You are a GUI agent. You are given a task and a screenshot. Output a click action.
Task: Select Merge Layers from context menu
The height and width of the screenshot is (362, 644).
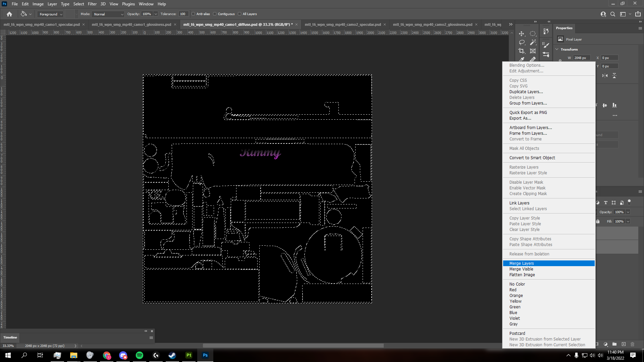522,263
